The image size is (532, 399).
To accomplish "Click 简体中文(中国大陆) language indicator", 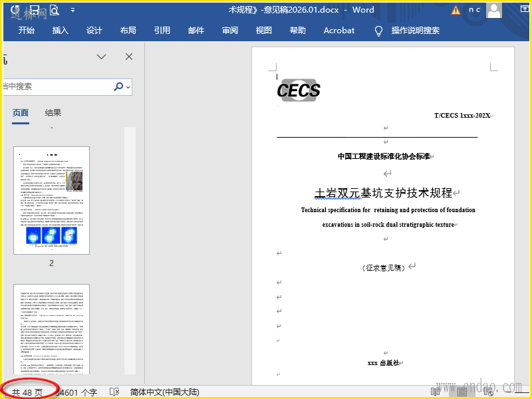I will tap(164, 392).
